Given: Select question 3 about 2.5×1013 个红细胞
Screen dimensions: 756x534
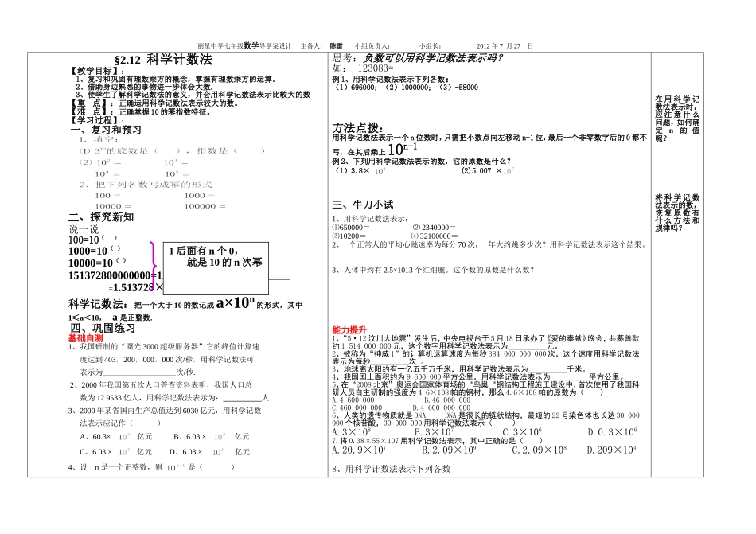Looking at the screenshot, I should click(x=433, y=270).
